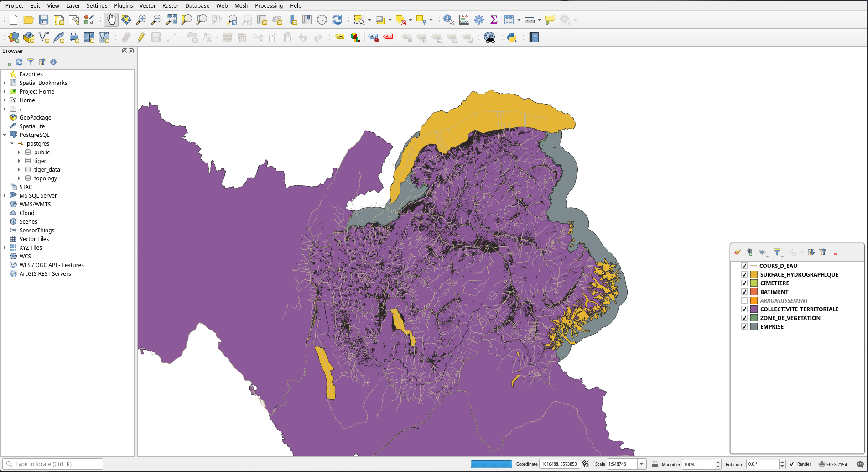This screenshot has height=472, width=868.
Task: Click the EPSG:2154 CRS button
Action: pyautogui.click(x=833, y=464)
